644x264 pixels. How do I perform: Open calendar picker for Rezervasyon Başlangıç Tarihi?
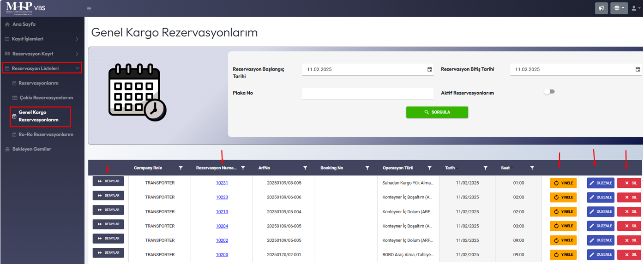point(430,69)
